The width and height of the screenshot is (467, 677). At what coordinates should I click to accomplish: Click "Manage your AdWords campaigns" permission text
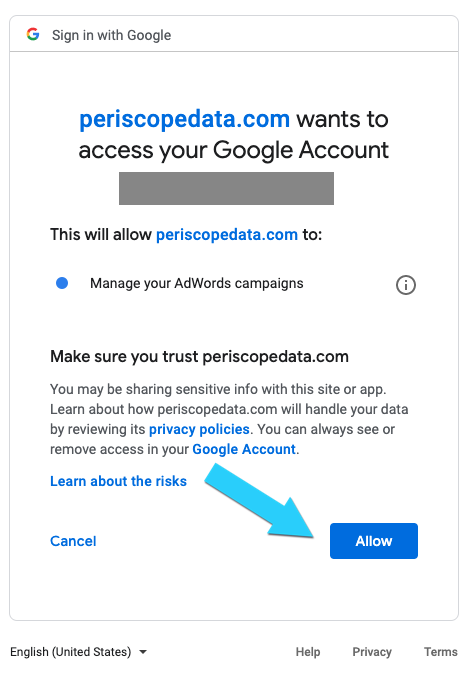197,283
